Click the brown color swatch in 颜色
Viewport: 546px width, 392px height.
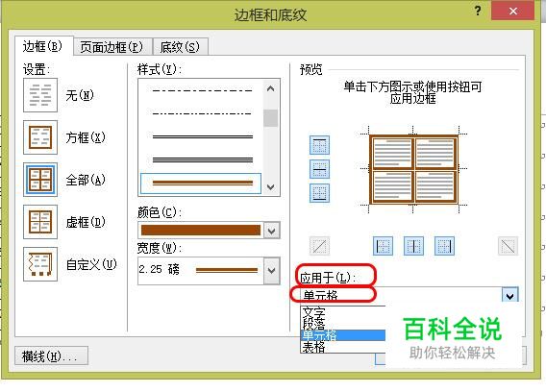point(201,231)
